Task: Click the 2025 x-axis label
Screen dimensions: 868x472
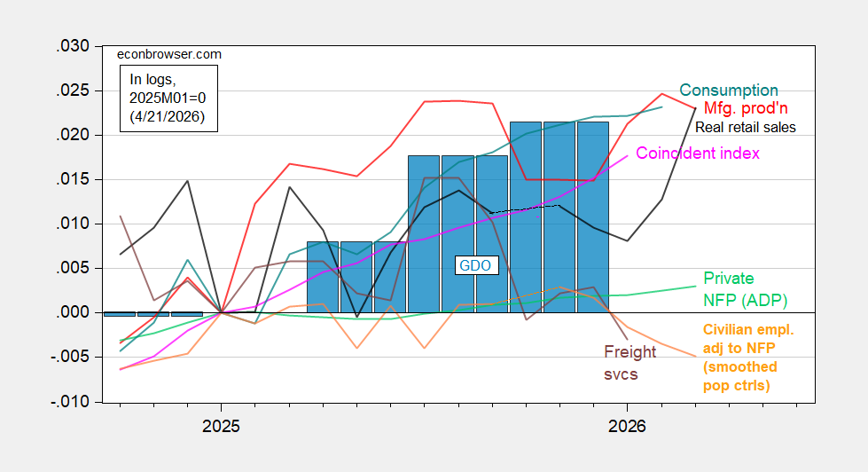Action: [220, 426]
